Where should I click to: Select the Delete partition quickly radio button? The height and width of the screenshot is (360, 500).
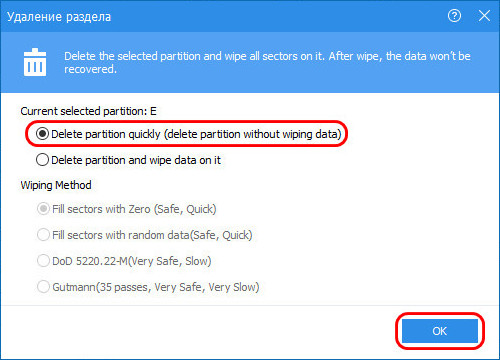(42, 134)
